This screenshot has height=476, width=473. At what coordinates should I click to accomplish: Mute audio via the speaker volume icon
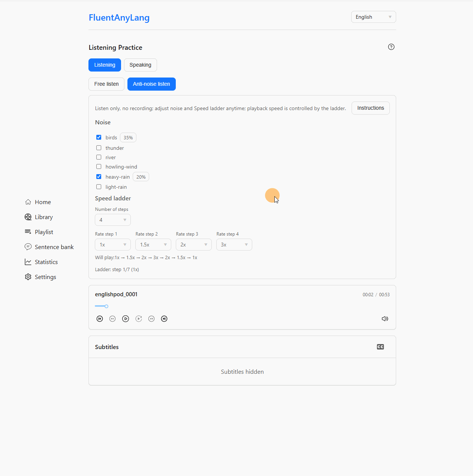pyautogui.click(x=385, y=319)
